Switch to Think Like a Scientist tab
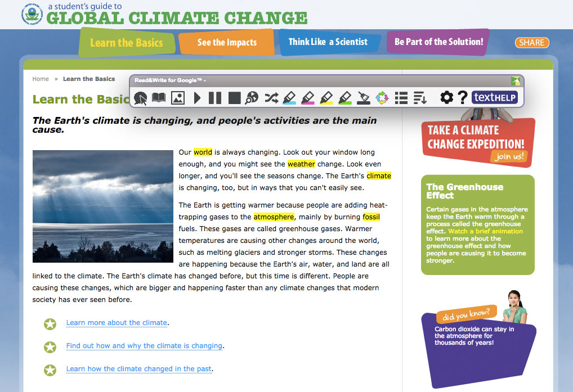The height and width of the screenshot is (392, 573). pyautogui.click(x=328, y=42)
